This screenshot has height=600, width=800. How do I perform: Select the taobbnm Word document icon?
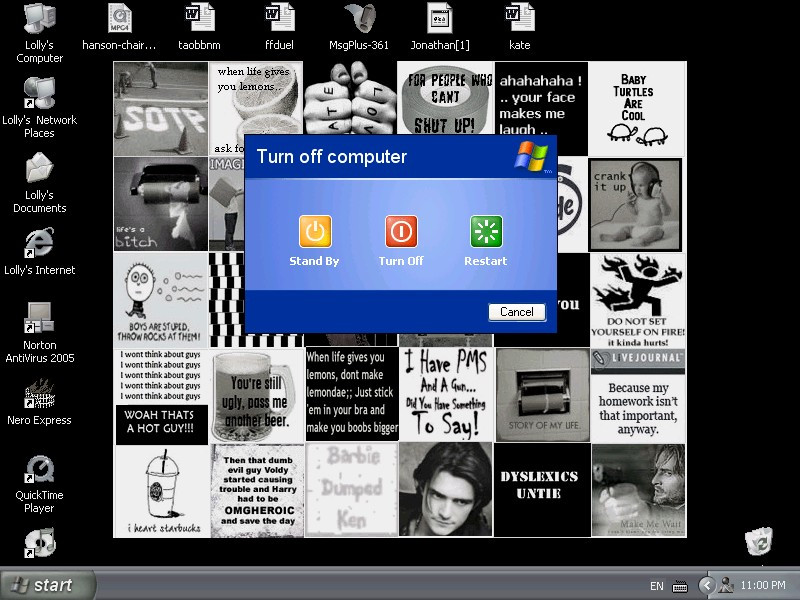[199, 18]
